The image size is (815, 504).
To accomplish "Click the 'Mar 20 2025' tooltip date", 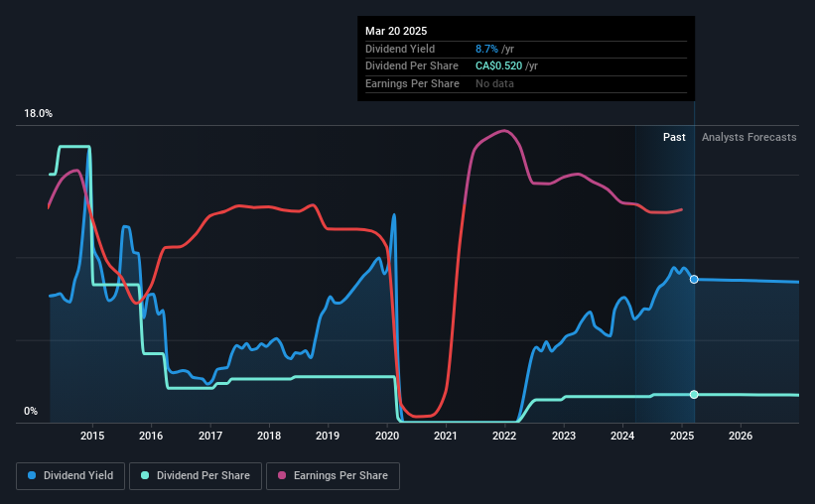I will click(x=396, y=31).
